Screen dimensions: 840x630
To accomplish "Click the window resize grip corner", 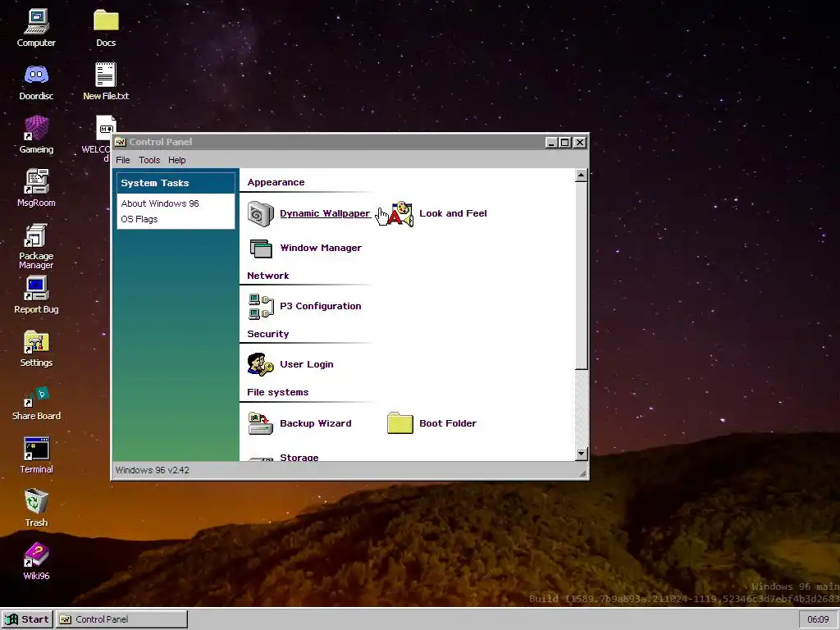I will (583, 473).
